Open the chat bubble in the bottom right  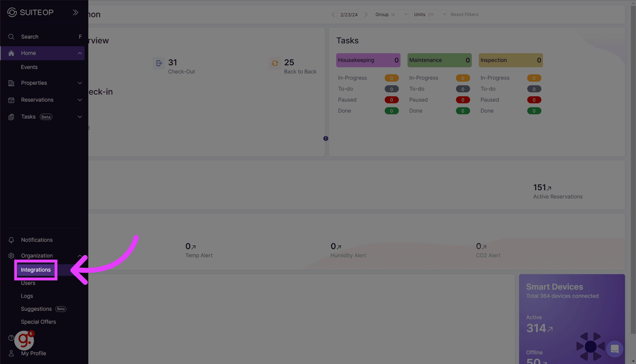click(615, 349)
